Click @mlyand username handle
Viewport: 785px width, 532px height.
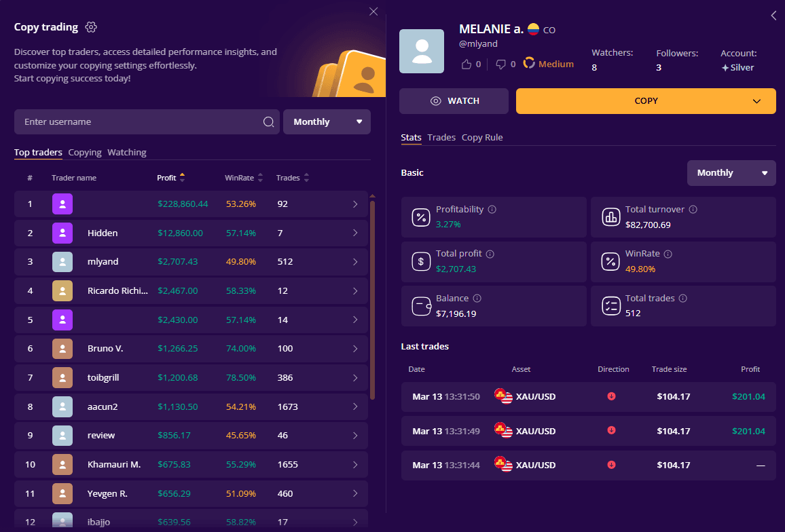click(x=478, y=44)
